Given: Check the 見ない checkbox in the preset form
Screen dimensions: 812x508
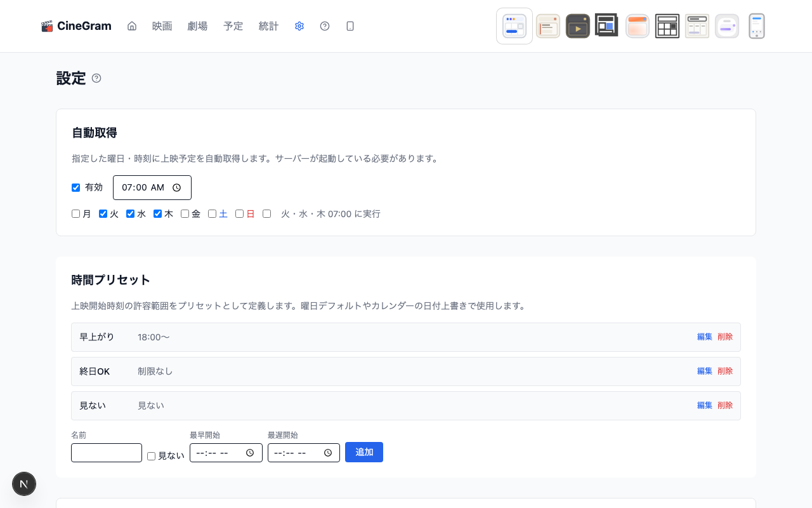Looking at the screenshot, I should click(x=151, y=456).
